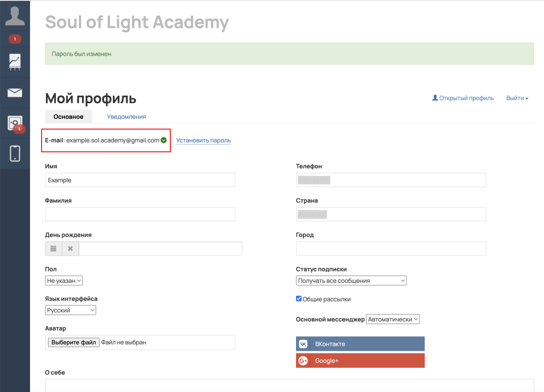Connect the Google+ account
This screenshot has height=392, width=544.
tap(360, 361)
